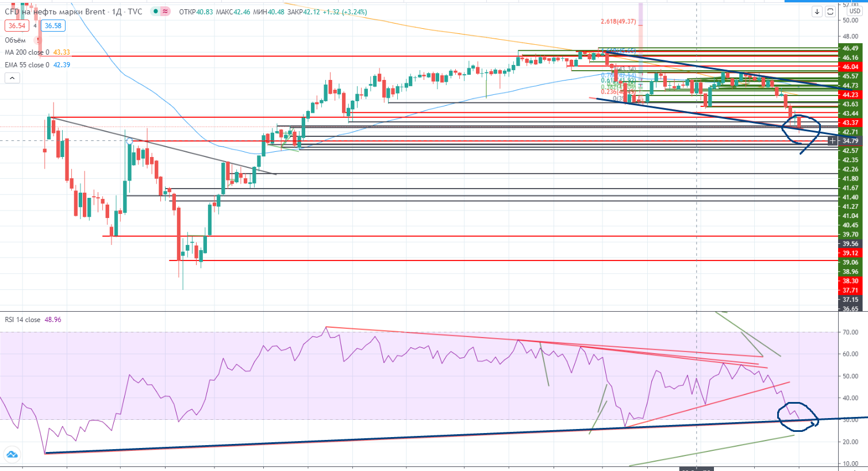Click the blue circle annotation on RSI pane
Screen dimensions: 868x471
click(x=797, y=415)
